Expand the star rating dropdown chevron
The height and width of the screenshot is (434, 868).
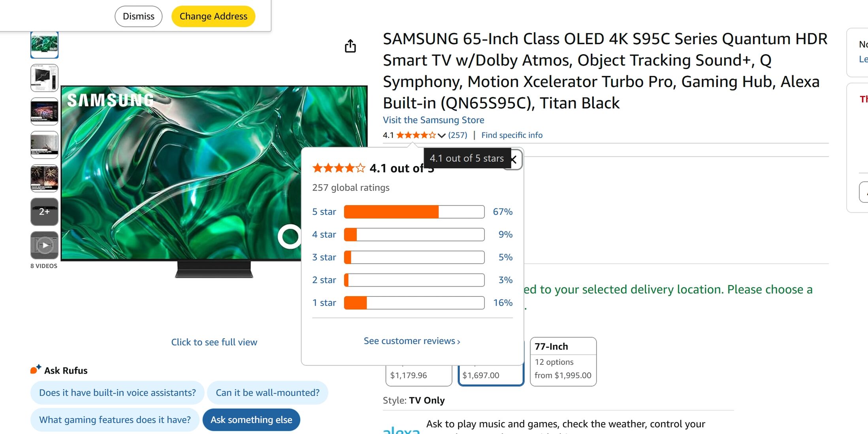[442, 136]
